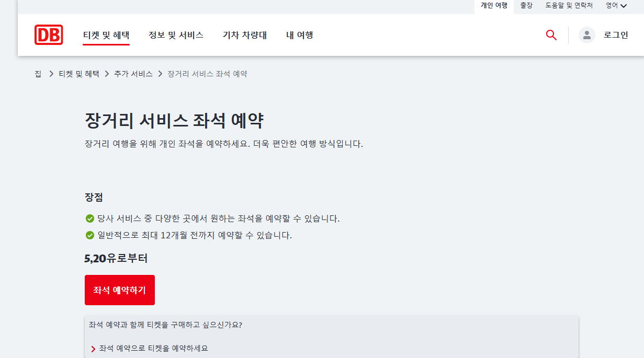The width and height of the screenshot is (644, 358).
Task: Click text 좌석 예약과 함께 티켓을 구매하고 싶으신가요?
Action: point(165,325)
